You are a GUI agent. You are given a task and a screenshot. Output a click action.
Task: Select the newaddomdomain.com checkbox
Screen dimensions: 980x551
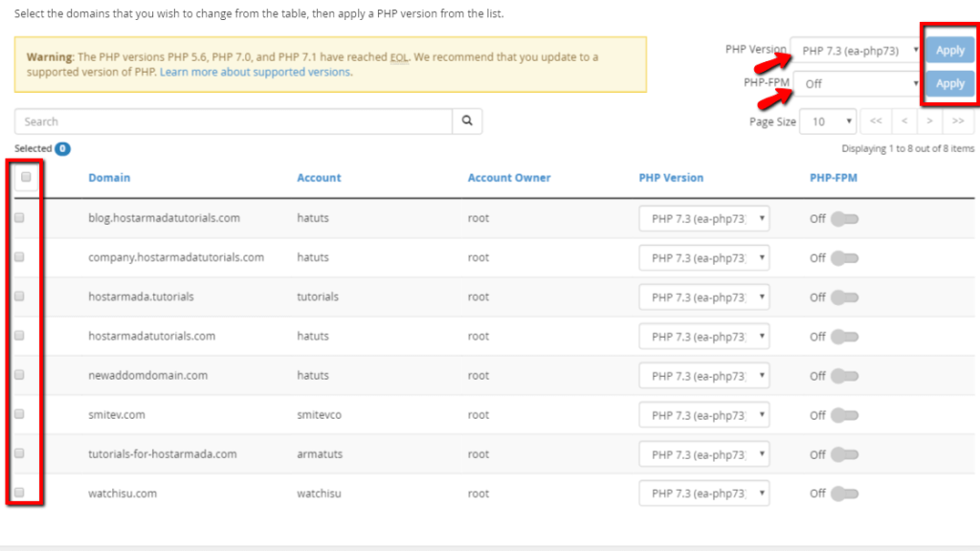[x=19, y=375]
